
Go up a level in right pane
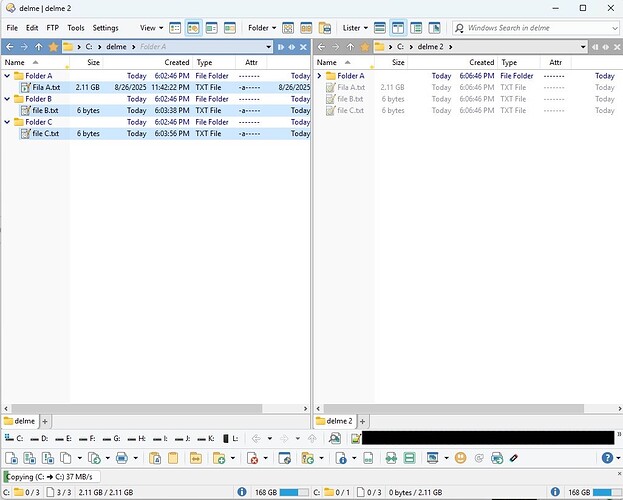point(350,47)
